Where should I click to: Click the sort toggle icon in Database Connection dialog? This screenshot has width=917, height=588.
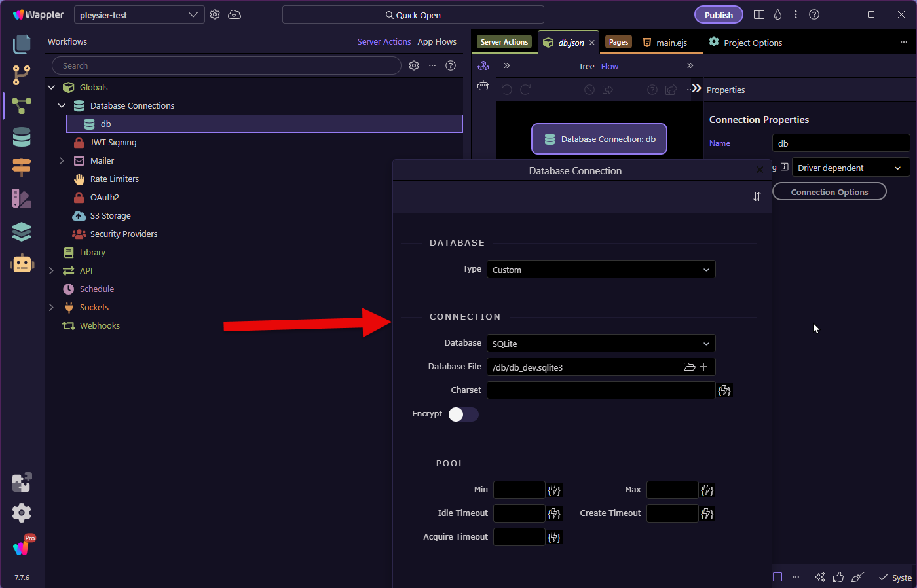(x=757, y=196)
